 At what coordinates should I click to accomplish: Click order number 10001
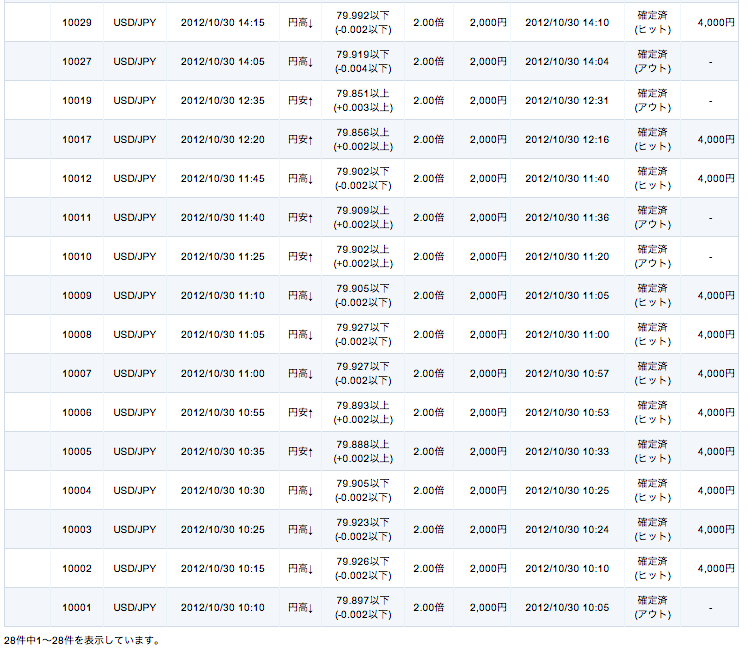click(x=76, y=607)
